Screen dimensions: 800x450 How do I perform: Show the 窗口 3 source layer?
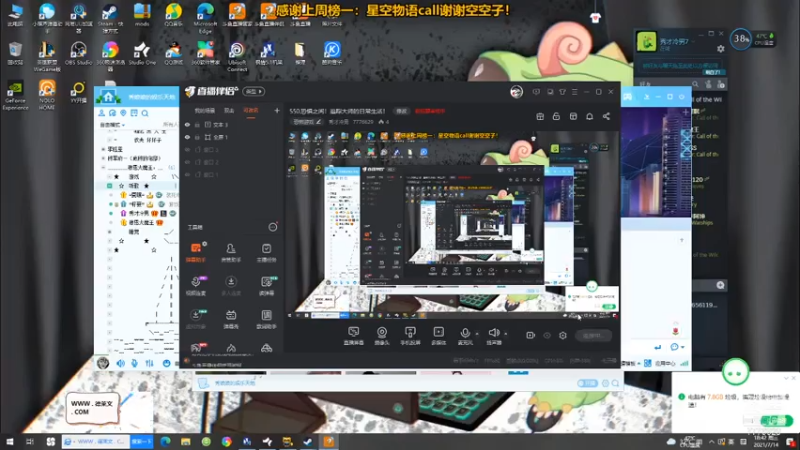tap(187, 149)
